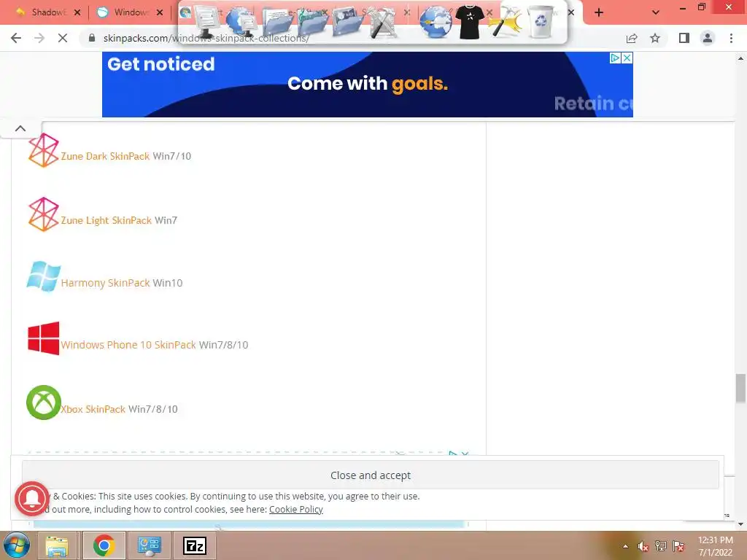
Task: Click the Zune Dark SkinPack logo
Action: (43, 150)
